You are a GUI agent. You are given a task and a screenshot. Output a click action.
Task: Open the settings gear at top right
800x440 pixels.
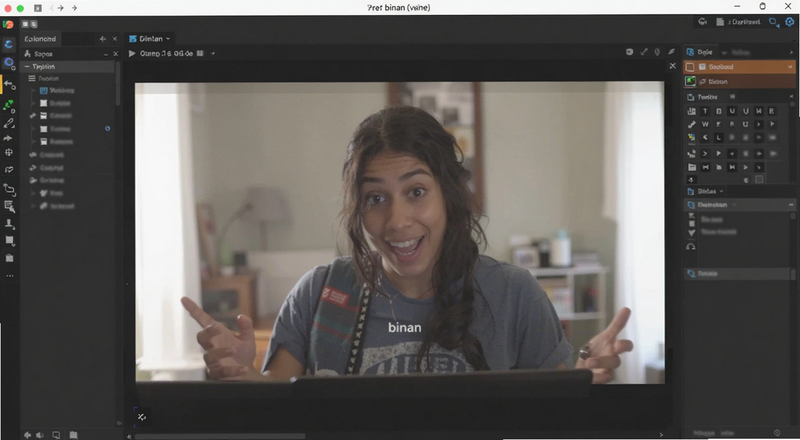pos(790,22)
